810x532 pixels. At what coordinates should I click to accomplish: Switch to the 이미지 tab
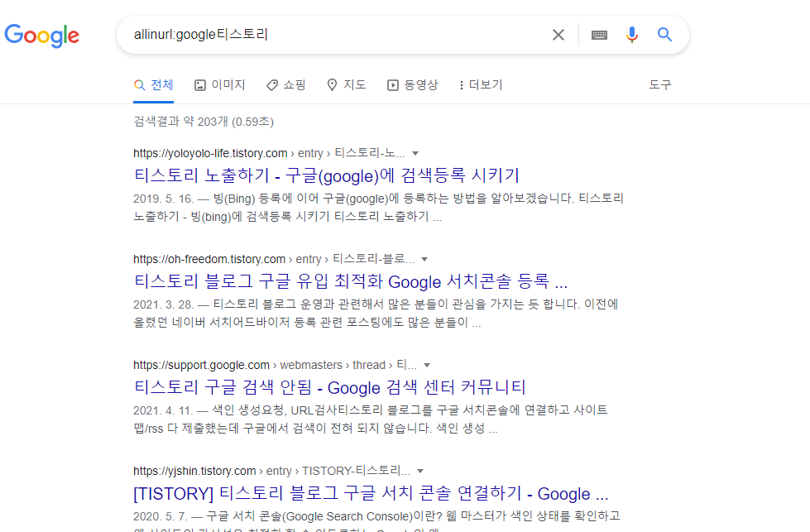(219, 84)
